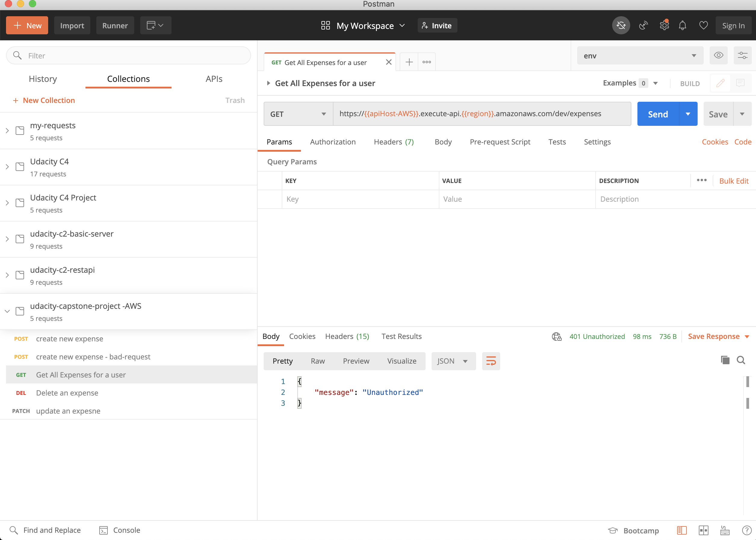Open the notifications bell icon
Screen dimensions: 756x540
pos(682,25)
